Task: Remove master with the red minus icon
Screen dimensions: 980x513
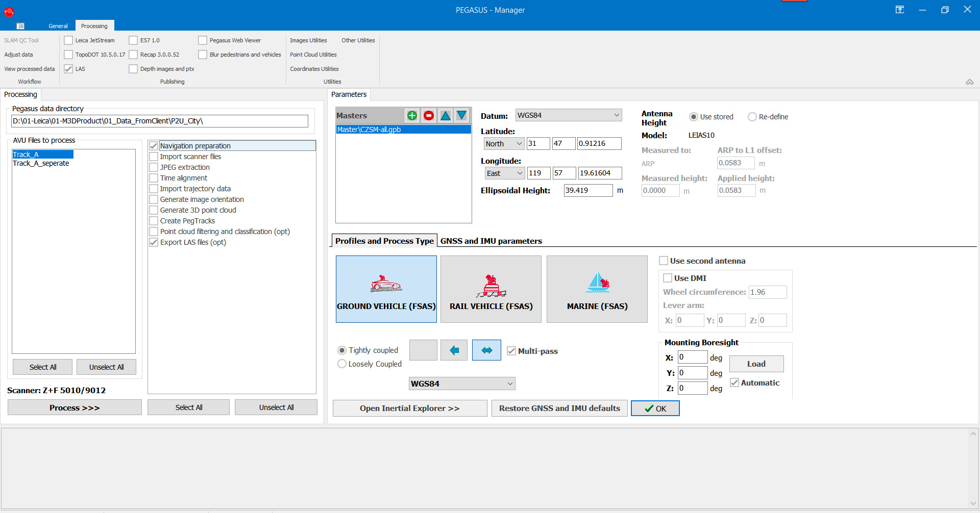Action: [429, 116]
